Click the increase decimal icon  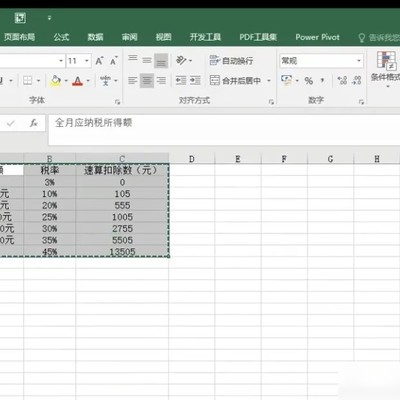(342, 80)
